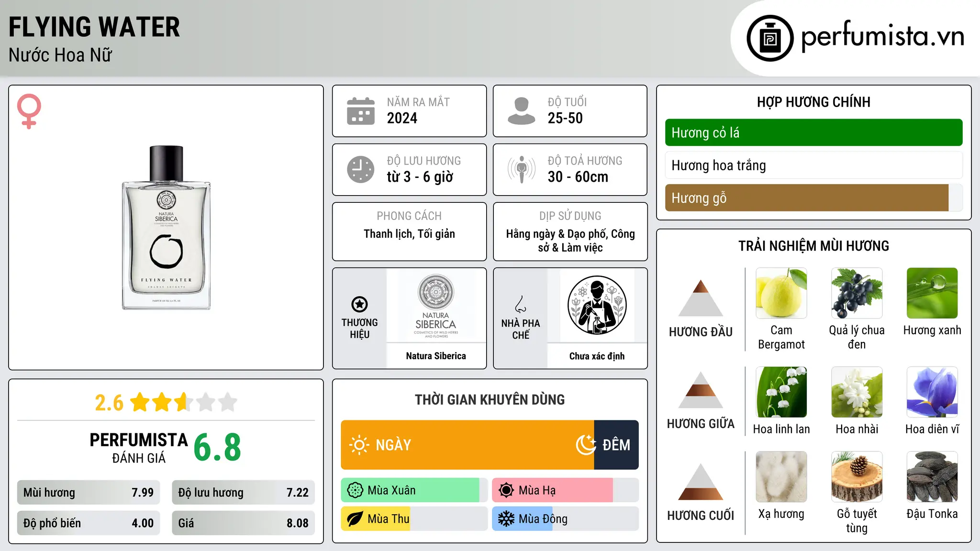Screen dimensions: 980x551
Task: Click the perfumista.vn site name
Action: coord(883,36)
